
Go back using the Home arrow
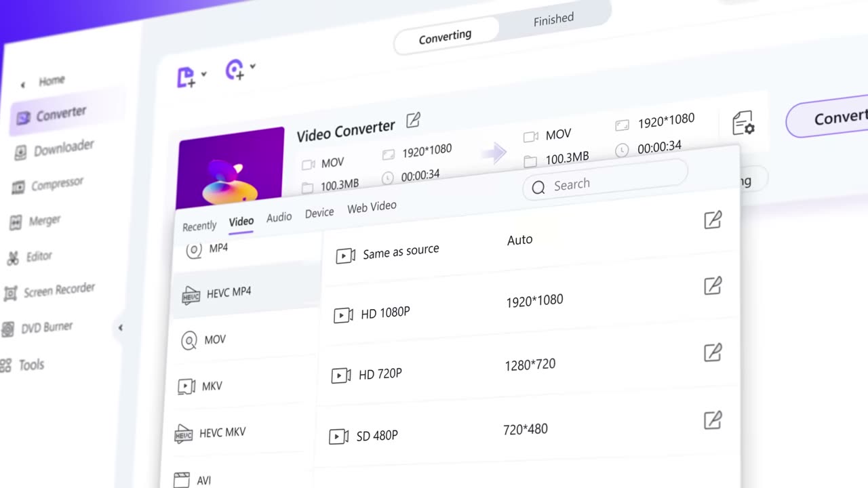[22, 85]
